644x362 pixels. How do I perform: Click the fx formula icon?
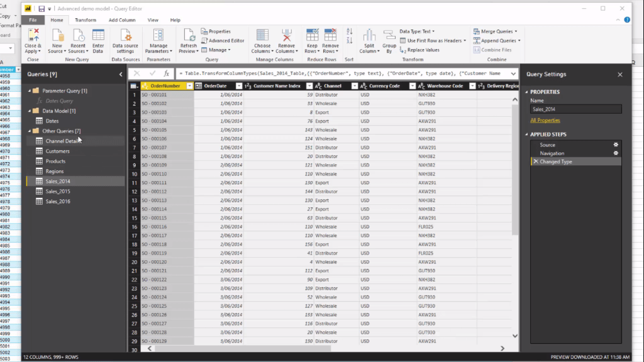166,74
